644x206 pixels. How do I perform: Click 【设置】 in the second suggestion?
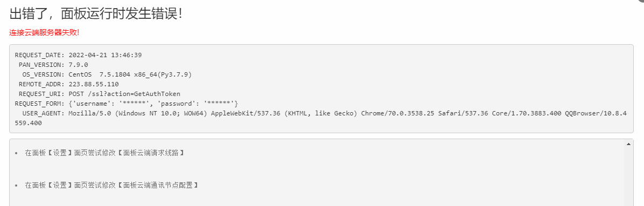59,186
